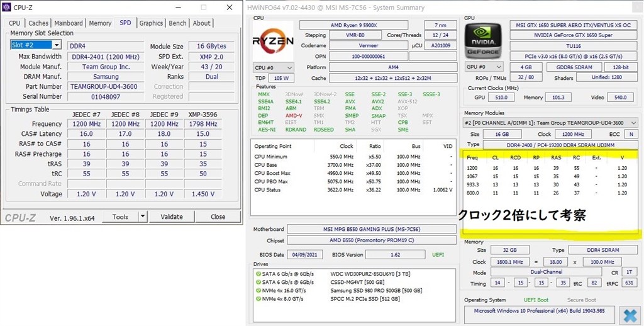Image resolution: width=644 pixels, height=326 pixels.
Task: Minimize the CPU-Z window
Action: (x=177, y=8)
